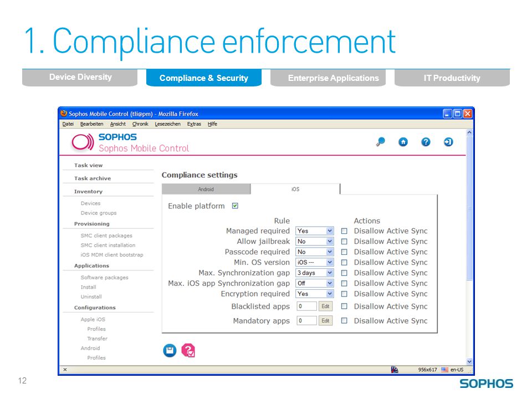Check Disallow Active Sync for Managed required

(344, 231)
